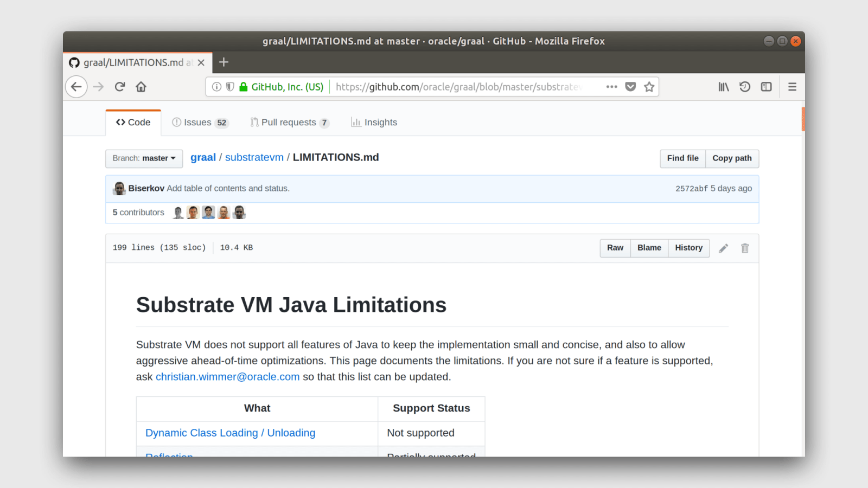Toggle the Firefox sidebar
The height and width of the screenshot is (488, 868).
pyautogui.click(x=766, y=87)
